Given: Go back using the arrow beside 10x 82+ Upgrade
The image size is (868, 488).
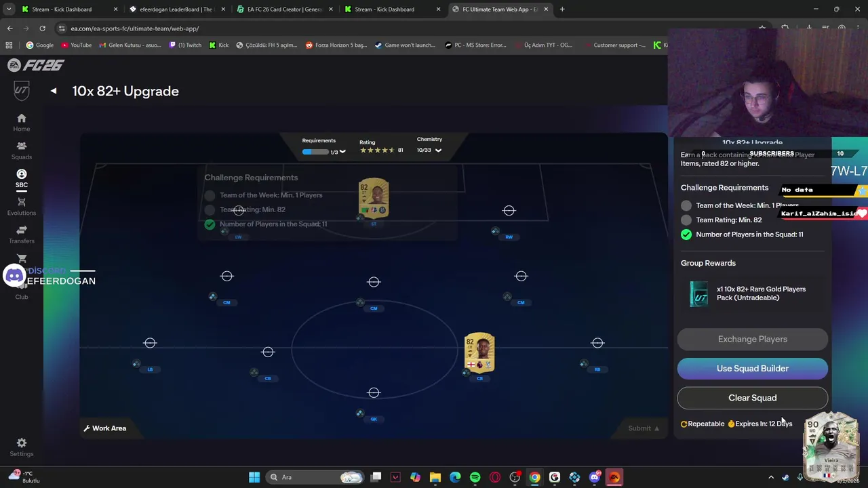Looking at the screenshot, I should [x=54, y=91].
